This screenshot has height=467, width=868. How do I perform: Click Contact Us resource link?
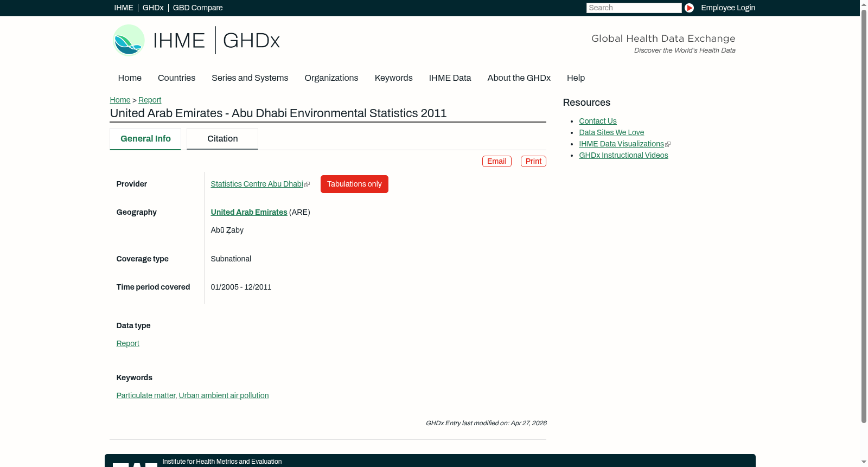(598, 121)
